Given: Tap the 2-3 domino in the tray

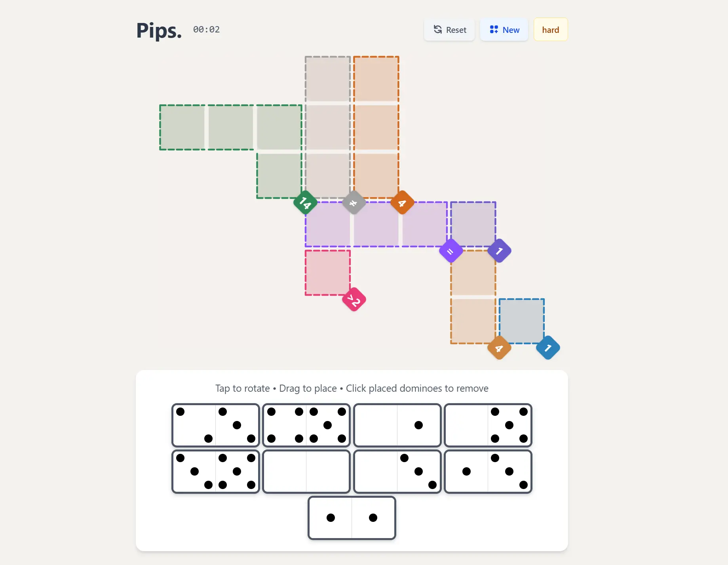Looking at the screenshot, I should (216, 425).
